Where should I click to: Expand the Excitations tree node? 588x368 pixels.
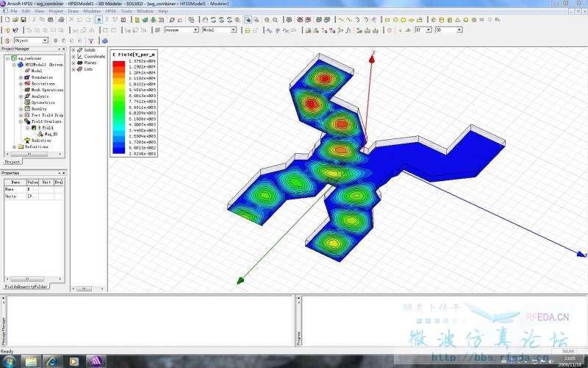pyautogui.click(x=21, y=84)
